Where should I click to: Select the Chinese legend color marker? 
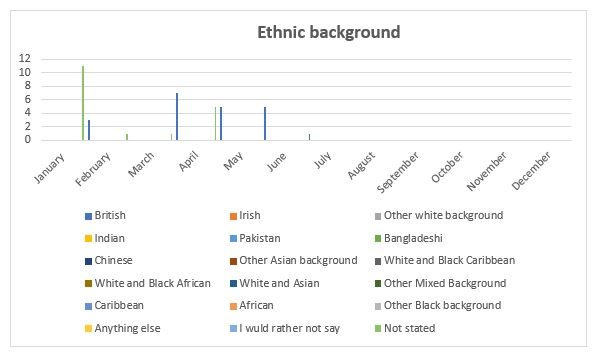[x=88, y=261]
